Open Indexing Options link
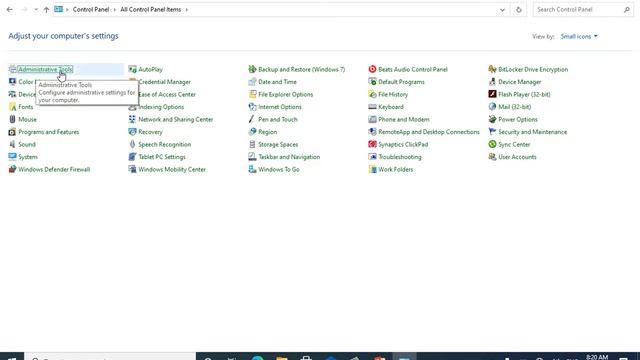Viewport: 640px width, 360px height. (x=161, y=107)
